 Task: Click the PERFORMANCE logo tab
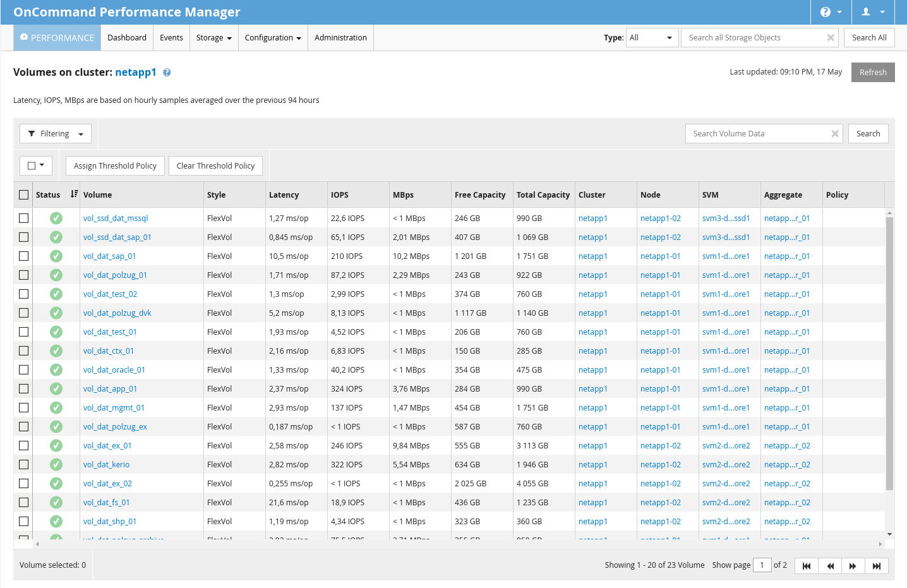(57, 38)
